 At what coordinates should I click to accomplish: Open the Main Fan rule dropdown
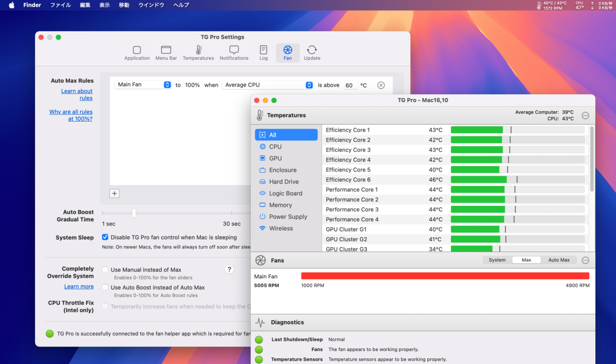click(x=143, y=85)
